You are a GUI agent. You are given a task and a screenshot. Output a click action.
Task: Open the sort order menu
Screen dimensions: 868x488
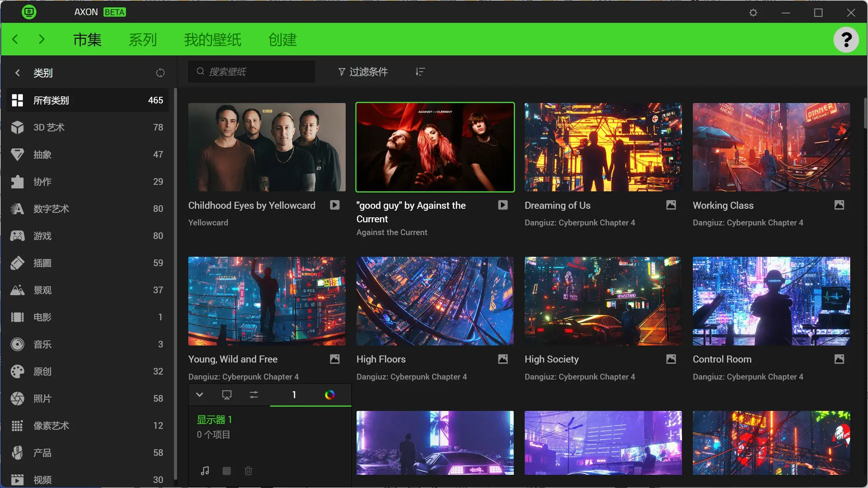pyautogui.click(x=420, y=72)
